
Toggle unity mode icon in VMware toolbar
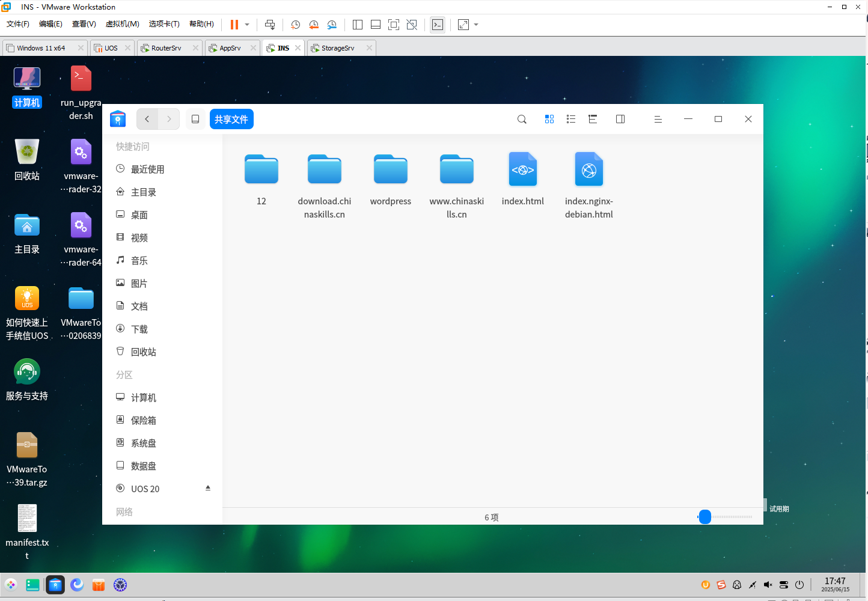tap(412, 25)
